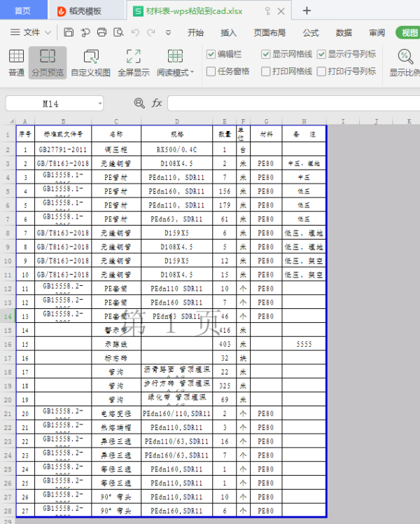Image resolution: width=420 pixels, height=524 pixels.
Task: Click the Save icon in quick toolbar
Action: [x=69, y=32]
